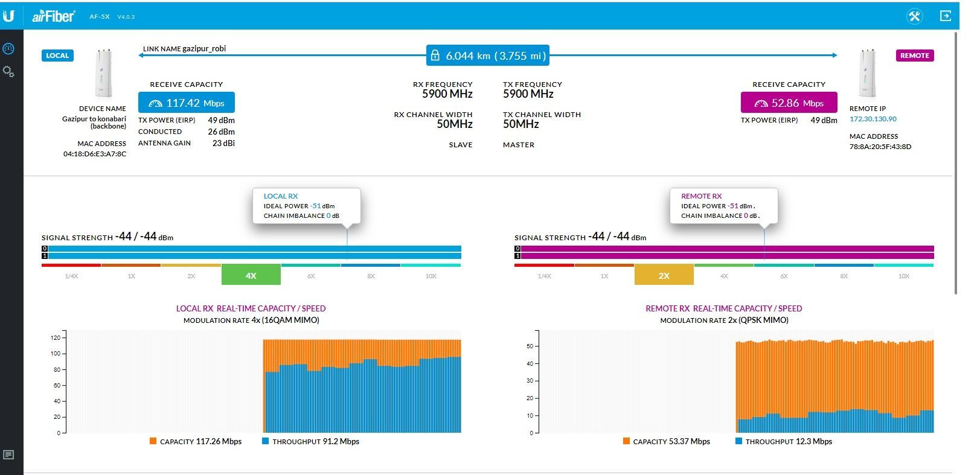
Task: Click remote receive capacity 52.86 Mbps box
Action: (789, 103)
